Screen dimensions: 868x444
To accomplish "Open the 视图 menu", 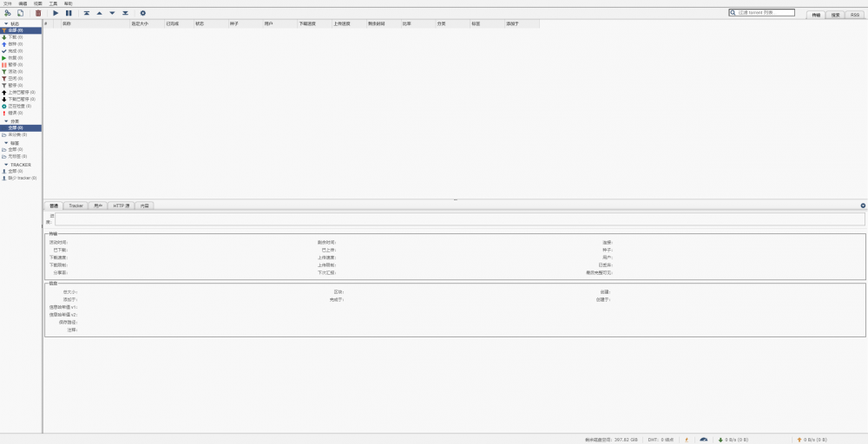I will (x=37, y=3).
